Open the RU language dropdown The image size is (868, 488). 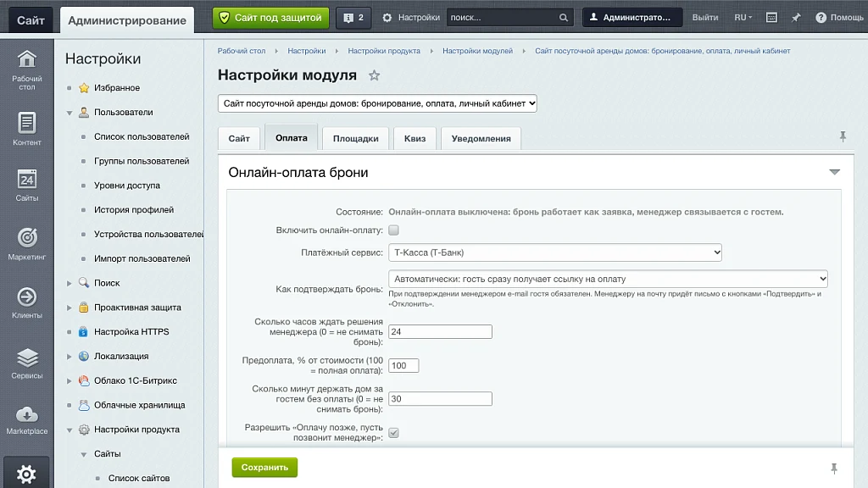(x=743, y=18)
